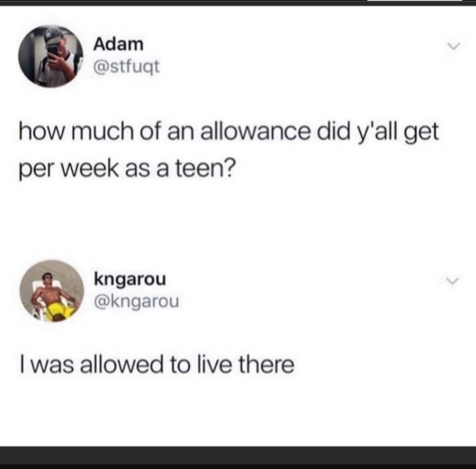Expand the chevron menu on kngarou's tweet

click(452, 281)
